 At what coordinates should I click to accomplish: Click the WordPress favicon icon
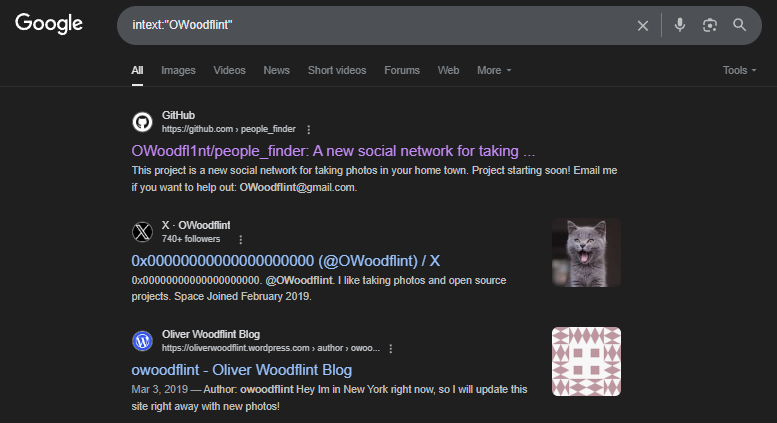142,341
